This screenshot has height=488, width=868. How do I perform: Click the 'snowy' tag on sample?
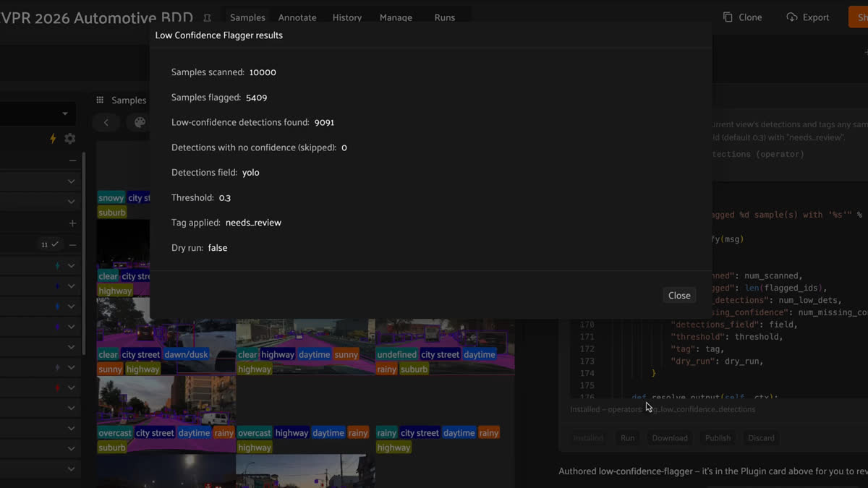tap(111, 197)
